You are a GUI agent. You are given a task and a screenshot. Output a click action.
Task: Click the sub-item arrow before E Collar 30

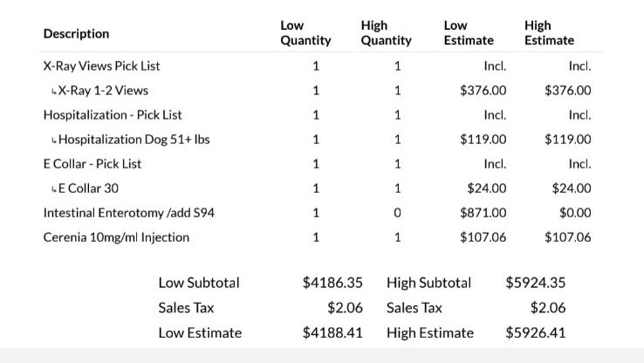tap(54, 189)
